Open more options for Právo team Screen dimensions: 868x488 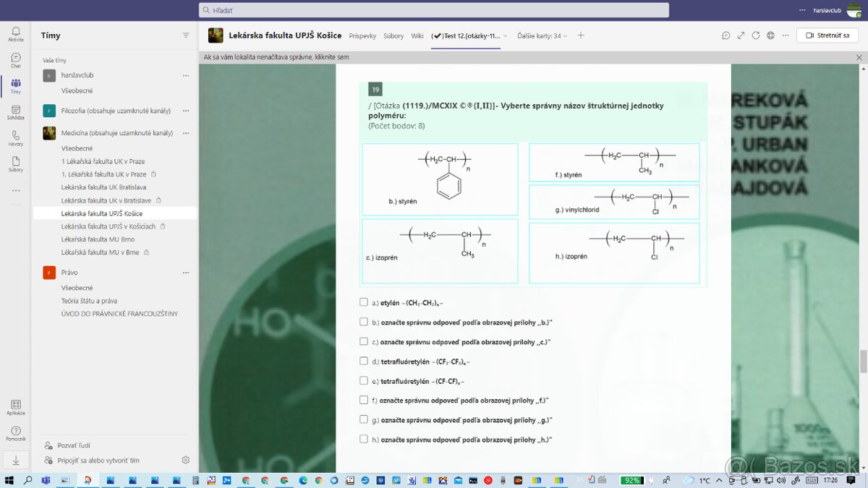pos(186,273)
